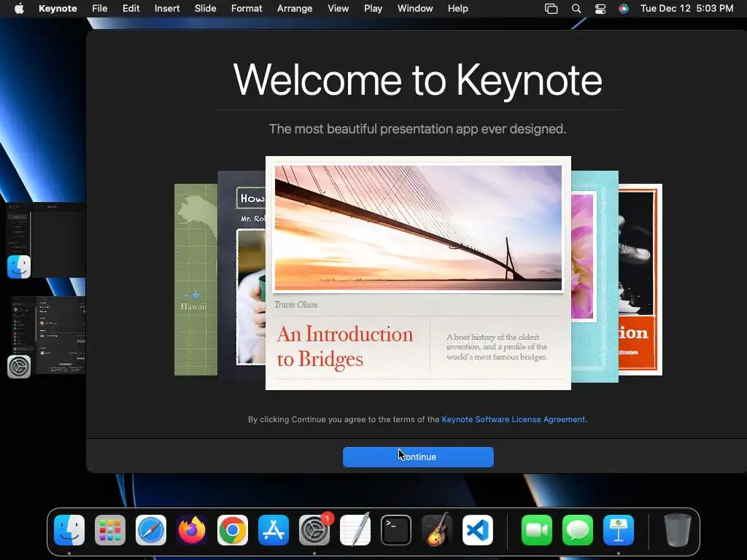
Task: Open System Settings in the Dock
Action: point(314,530)
